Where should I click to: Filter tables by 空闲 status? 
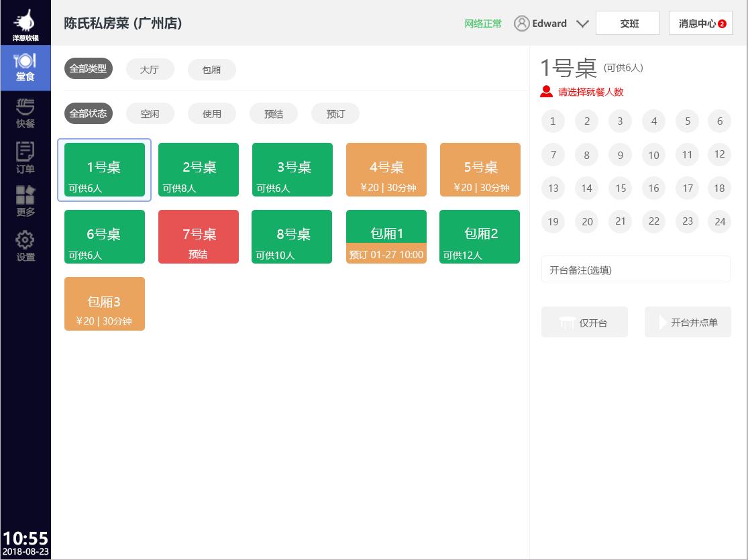tap(150, 114)
